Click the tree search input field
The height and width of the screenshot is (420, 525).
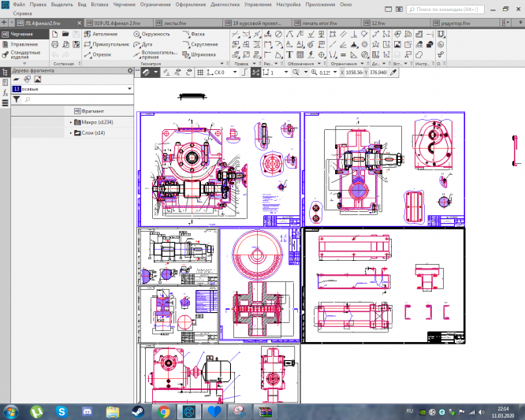click(78, 99)
